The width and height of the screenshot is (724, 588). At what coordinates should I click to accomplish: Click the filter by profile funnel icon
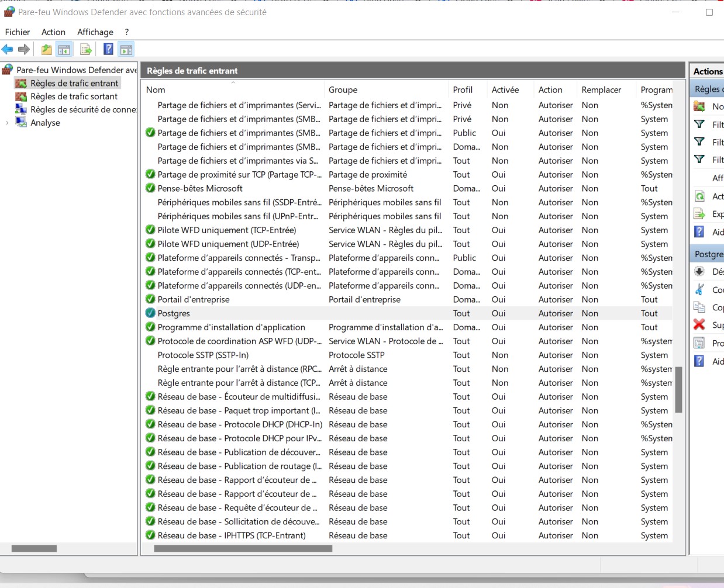click(x=699, y=124)
